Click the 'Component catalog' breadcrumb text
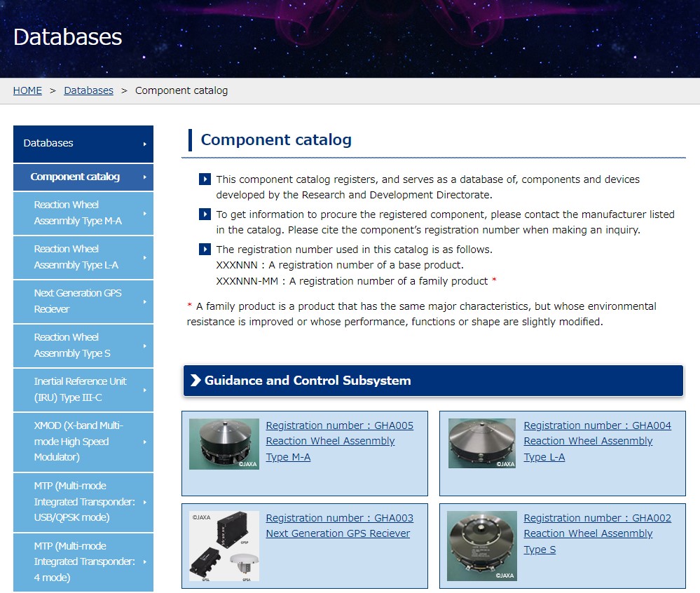700x593 pixels. [x=181, y=90]
